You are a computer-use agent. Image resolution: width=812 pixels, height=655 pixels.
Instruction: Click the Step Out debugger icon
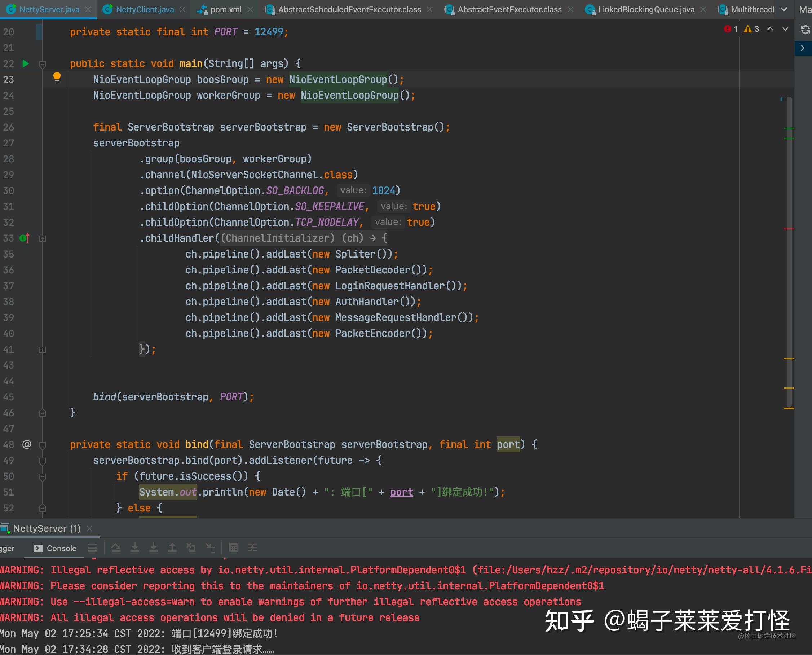[x=172, y=548]
